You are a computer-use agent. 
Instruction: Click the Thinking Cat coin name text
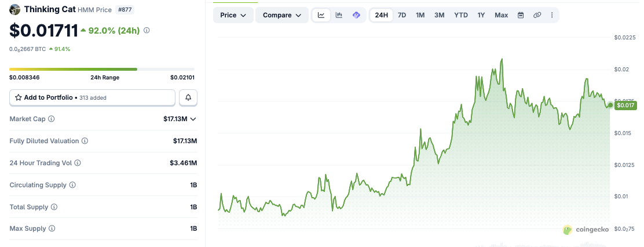[x=50, y=9]
